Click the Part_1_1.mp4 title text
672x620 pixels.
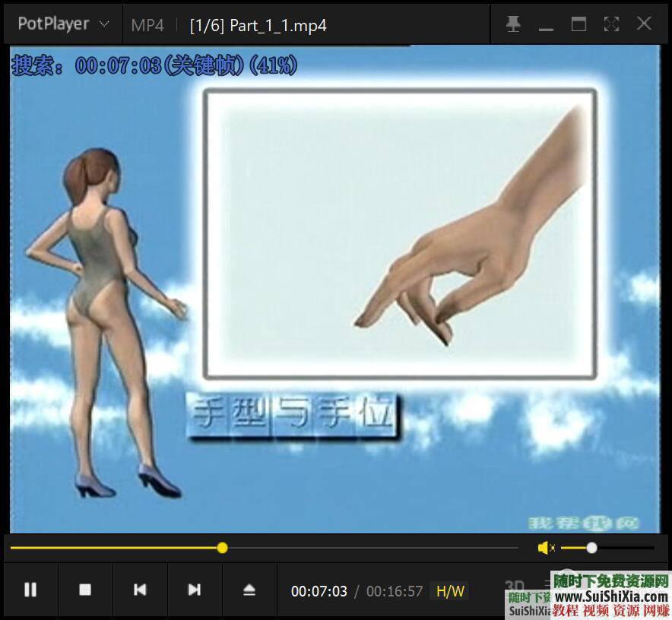[x=256, y=25]
